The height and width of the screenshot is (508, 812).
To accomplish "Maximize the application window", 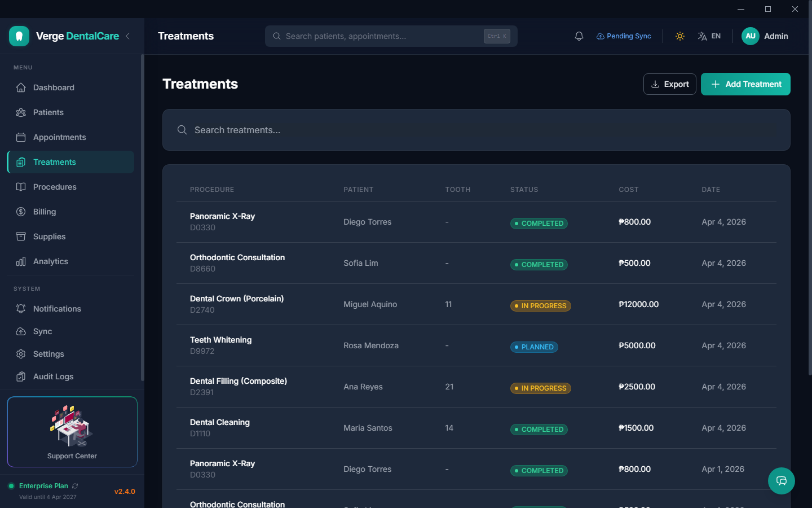I will pyautogui.click(x=768, y=9).
